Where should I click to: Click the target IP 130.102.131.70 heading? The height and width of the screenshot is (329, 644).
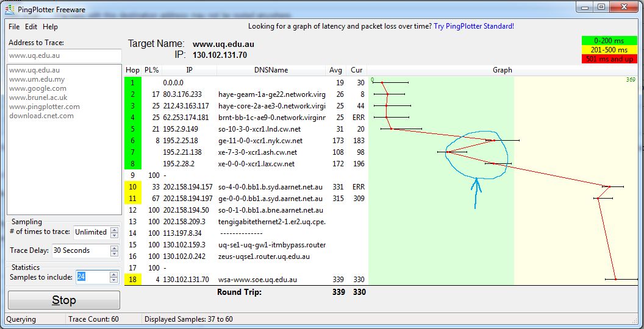click(220, 55)
